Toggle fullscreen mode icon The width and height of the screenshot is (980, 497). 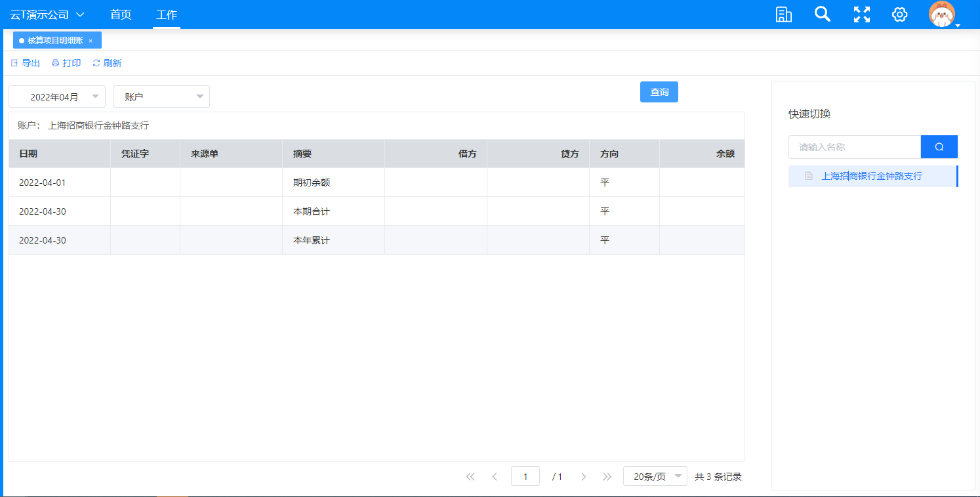point(861,14)
